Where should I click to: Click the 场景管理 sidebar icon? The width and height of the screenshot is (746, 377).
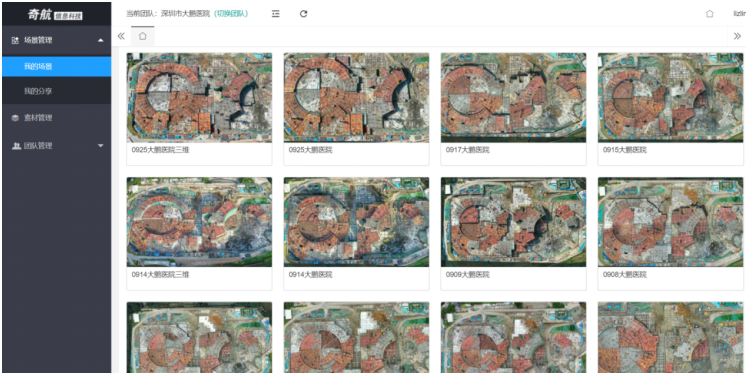point(15,40)
